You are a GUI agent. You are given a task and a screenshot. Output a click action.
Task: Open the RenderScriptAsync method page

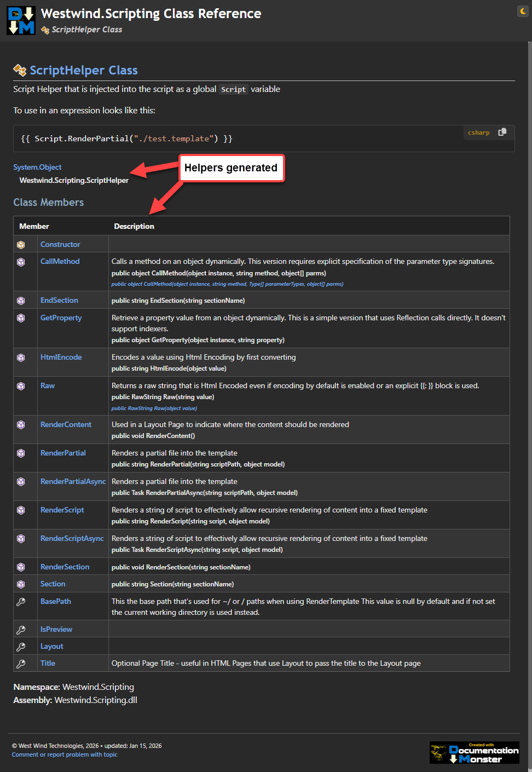click(72, 538)
